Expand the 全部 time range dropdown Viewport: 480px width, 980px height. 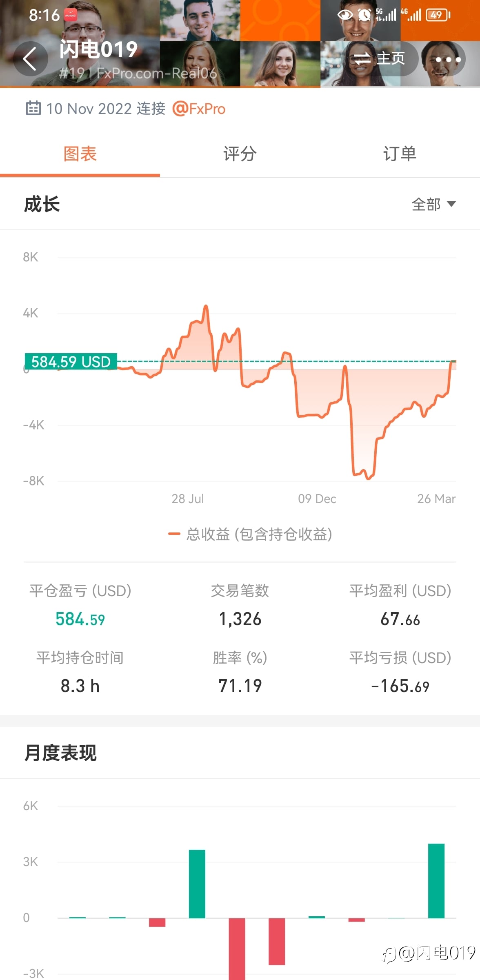[x=433, y=204]
